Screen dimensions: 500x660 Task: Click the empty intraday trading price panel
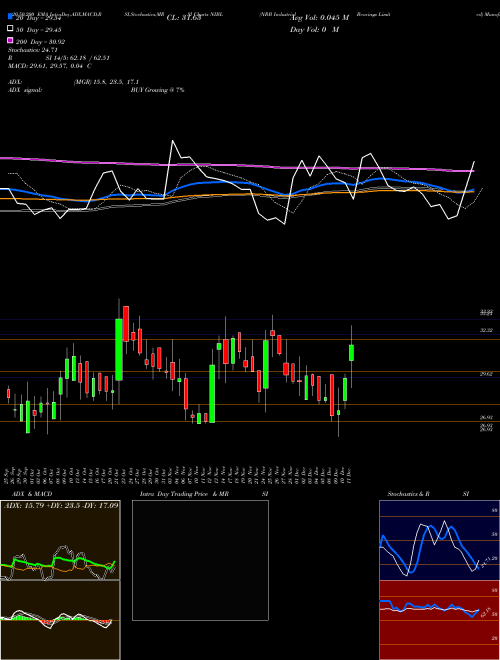point(200,560)
